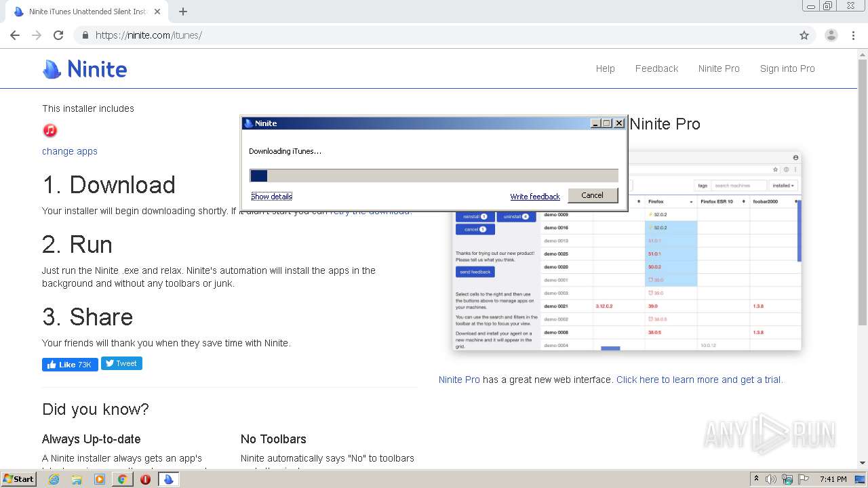The width and height of the screenshot is (868, 488).
Task: Switch to the Chrome taskbar icon
Action: [x=122, y=479]
